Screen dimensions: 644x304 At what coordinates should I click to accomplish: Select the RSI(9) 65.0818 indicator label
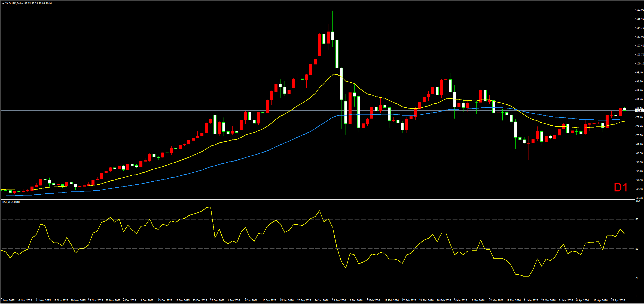pyautogui.click(x=11, y=202)
